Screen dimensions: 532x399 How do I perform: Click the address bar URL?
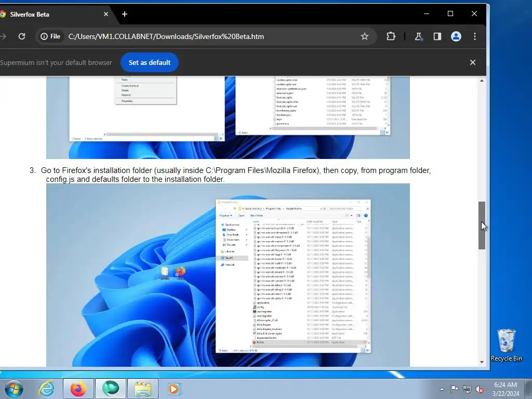click(166, 36)
